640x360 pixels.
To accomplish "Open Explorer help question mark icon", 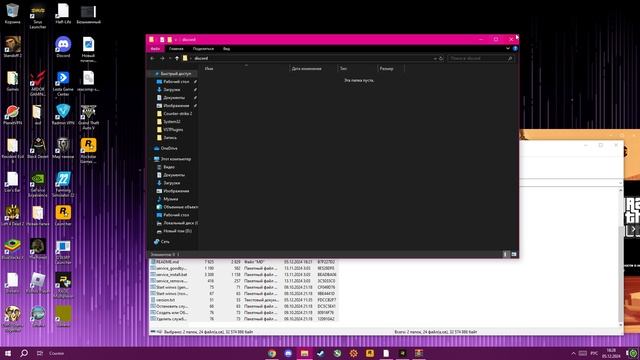I will point(515,49).
